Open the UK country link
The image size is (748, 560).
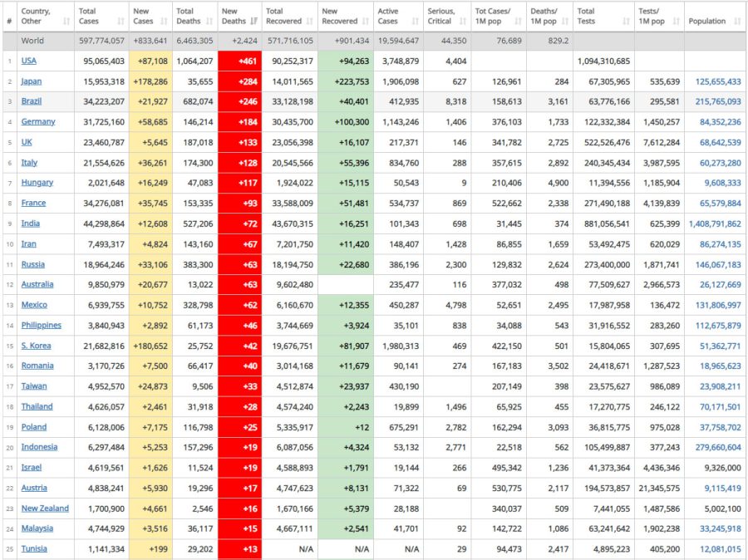pyautogui.click(x=27, y=142)
